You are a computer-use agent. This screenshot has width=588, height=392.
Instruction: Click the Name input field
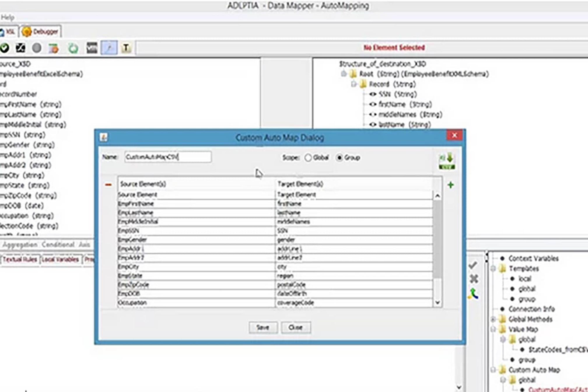(168, 157)
